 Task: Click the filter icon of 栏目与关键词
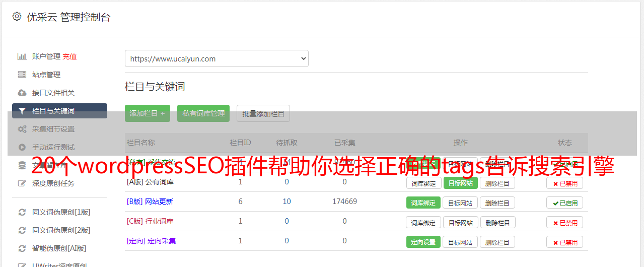[x=22, y=111]
